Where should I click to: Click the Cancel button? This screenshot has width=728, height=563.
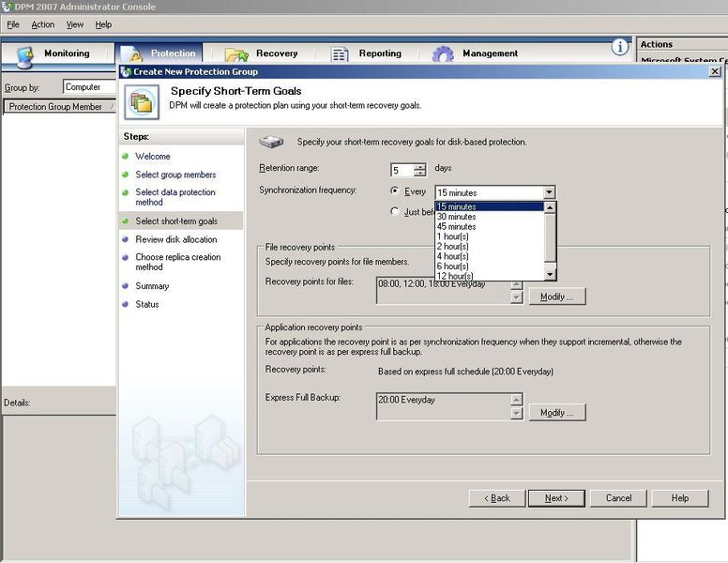618,498
